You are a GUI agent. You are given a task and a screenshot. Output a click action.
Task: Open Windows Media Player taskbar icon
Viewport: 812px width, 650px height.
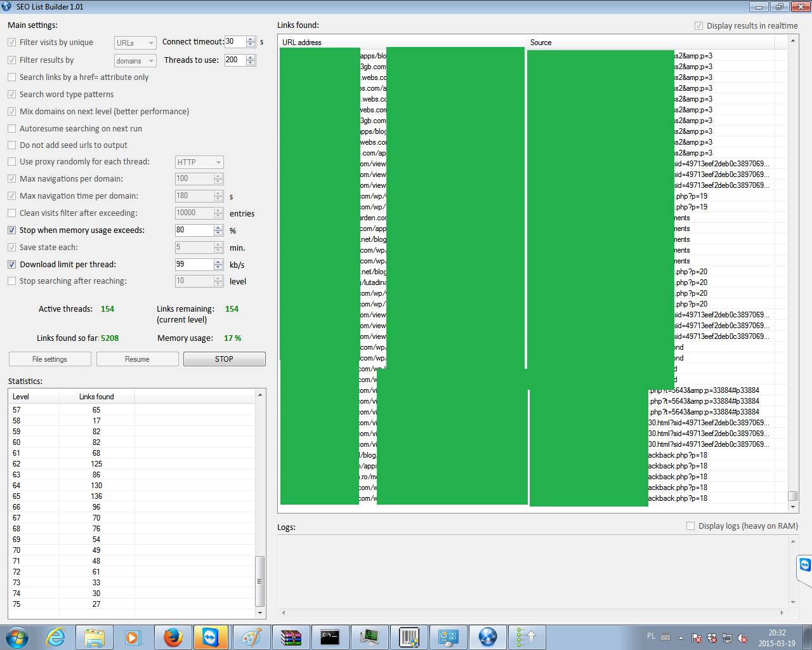(133, 637)
